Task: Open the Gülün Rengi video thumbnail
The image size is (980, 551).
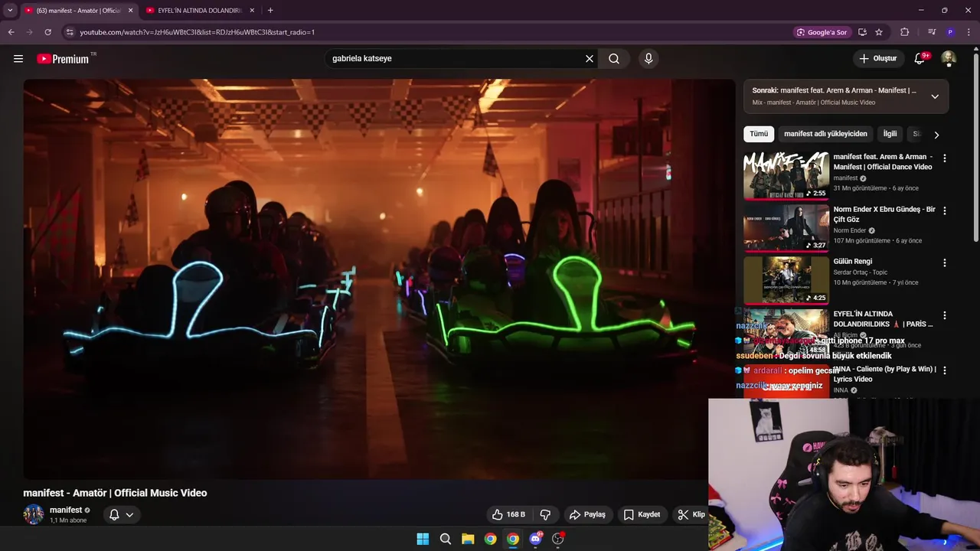Action: (x=786, y=280)
